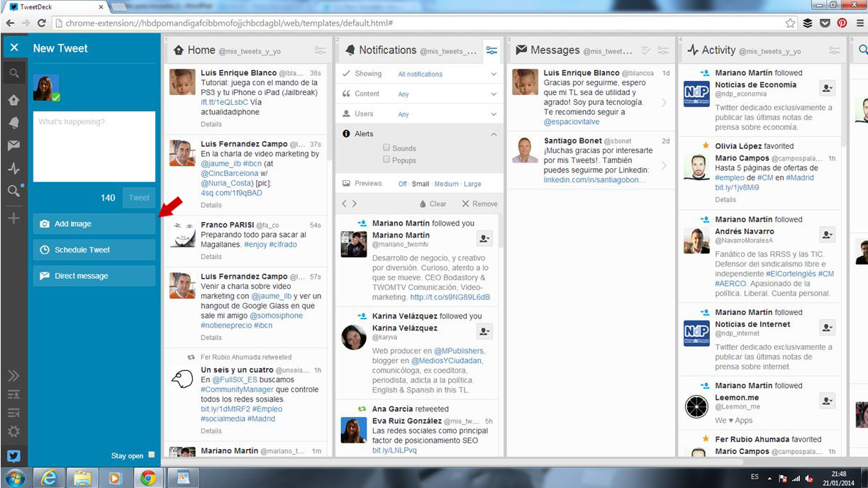This screenshot has width=868, height=488.
Task: Click the Add image button
Action: pos(94,223)
